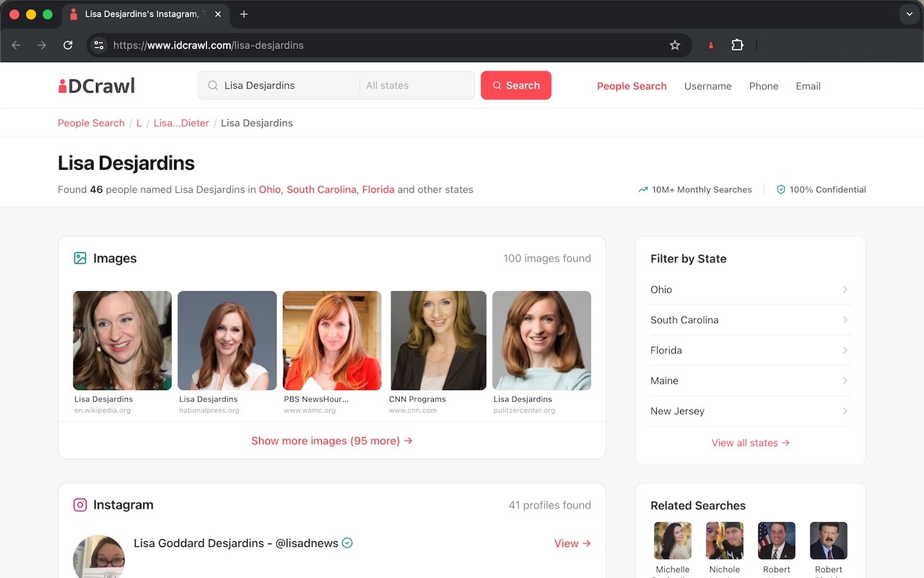924x578 pixels.
Task: Click the Instagram section icon
Action: [80, 505]
